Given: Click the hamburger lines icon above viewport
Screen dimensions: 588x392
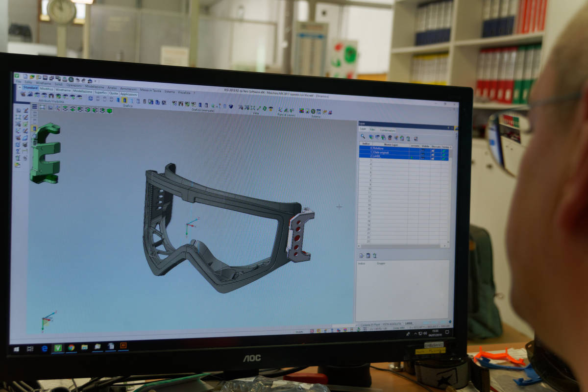Looking at the screenshot, I should coord(34,106).
